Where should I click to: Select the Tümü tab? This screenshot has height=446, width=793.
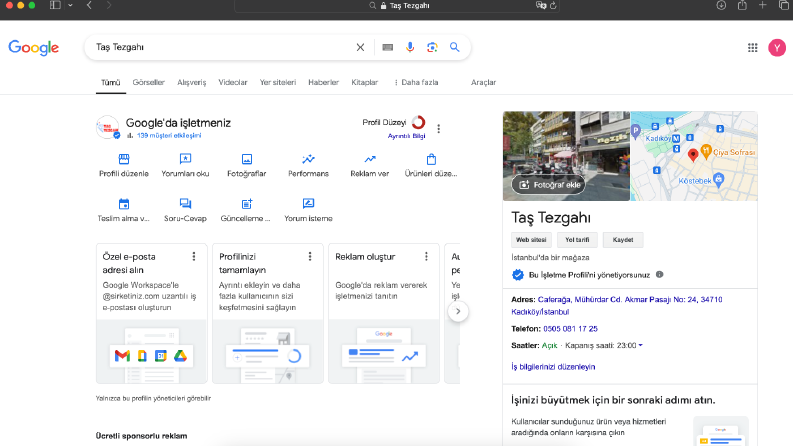111,82
